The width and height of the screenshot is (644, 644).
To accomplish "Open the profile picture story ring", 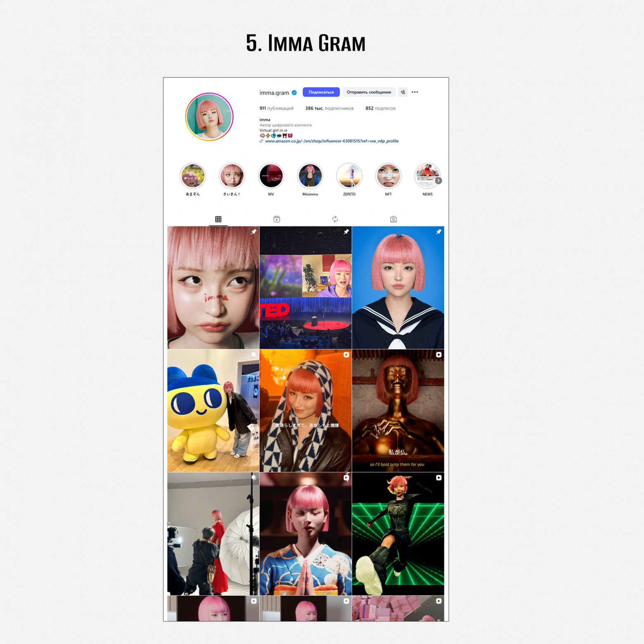I will [x=209, y=117].
